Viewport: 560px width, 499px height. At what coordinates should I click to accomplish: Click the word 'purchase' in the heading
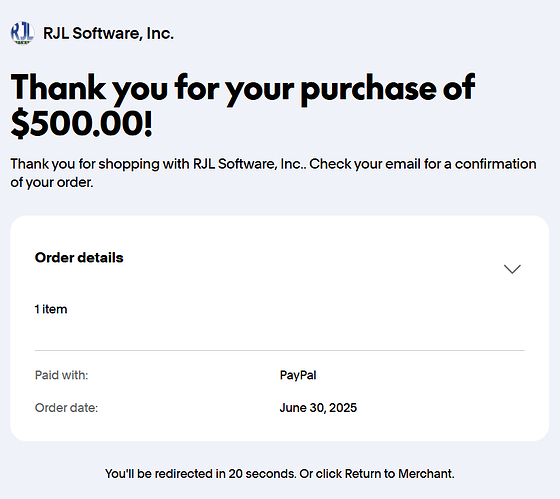(368, 90)
